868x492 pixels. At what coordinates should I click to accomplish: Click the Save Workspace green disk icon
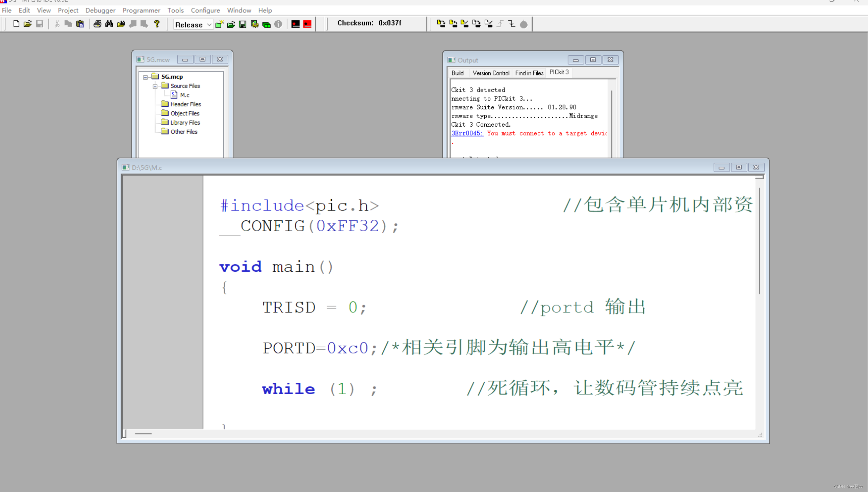(x=243, y=24)
